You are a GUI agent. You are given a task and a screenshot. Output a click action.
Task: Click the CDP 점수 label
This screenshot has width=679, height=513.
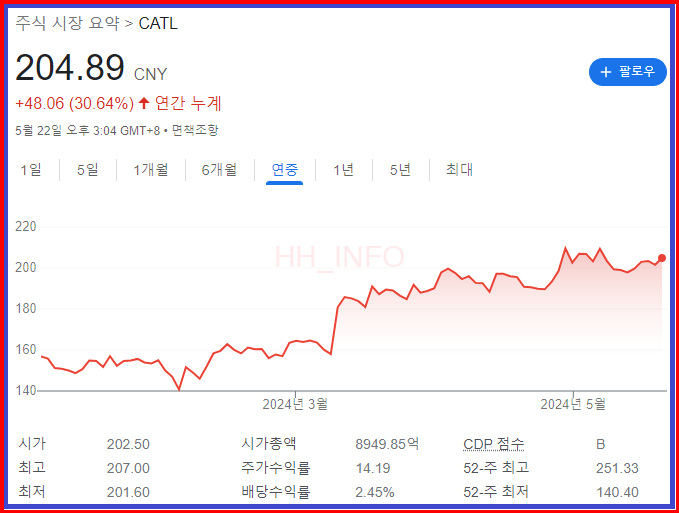494,444
